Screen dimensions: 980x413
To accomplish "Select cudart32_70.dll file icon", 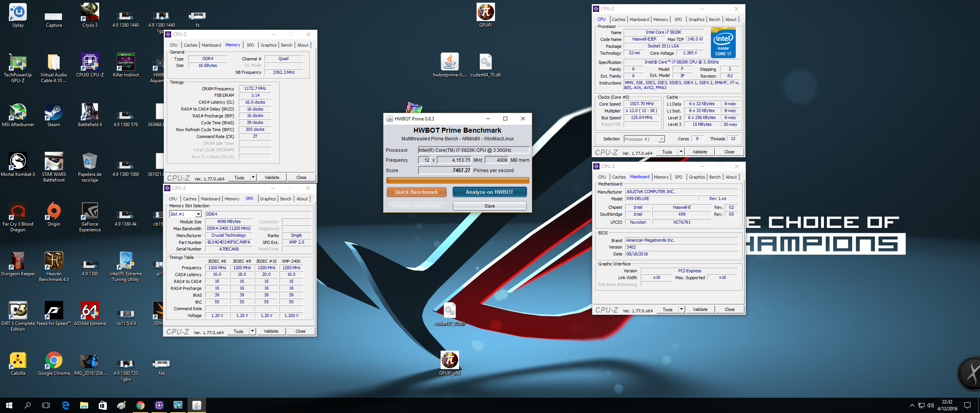I will pos(449,314).
